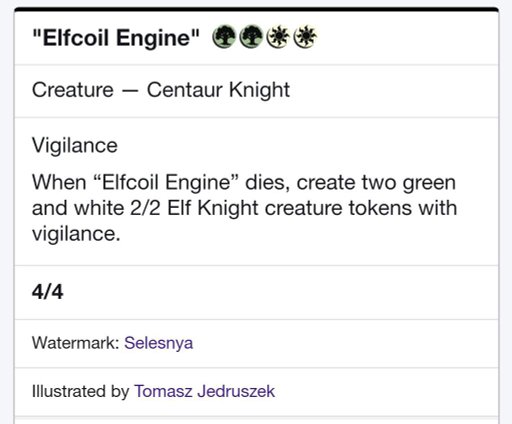The width and height of the screenshot is (512, 424).
Task: Click the "Illustrated by" label
Action: point(80,391)
